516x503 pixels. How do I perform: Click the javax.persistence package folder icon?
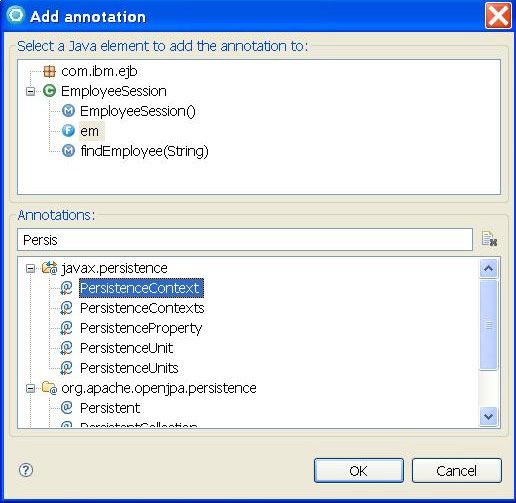pos(49,268)
